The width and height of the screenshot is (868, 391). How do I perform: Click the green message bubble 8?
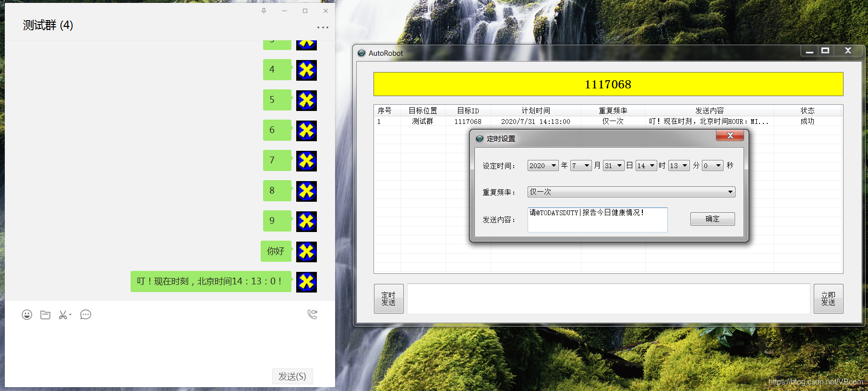277,191
